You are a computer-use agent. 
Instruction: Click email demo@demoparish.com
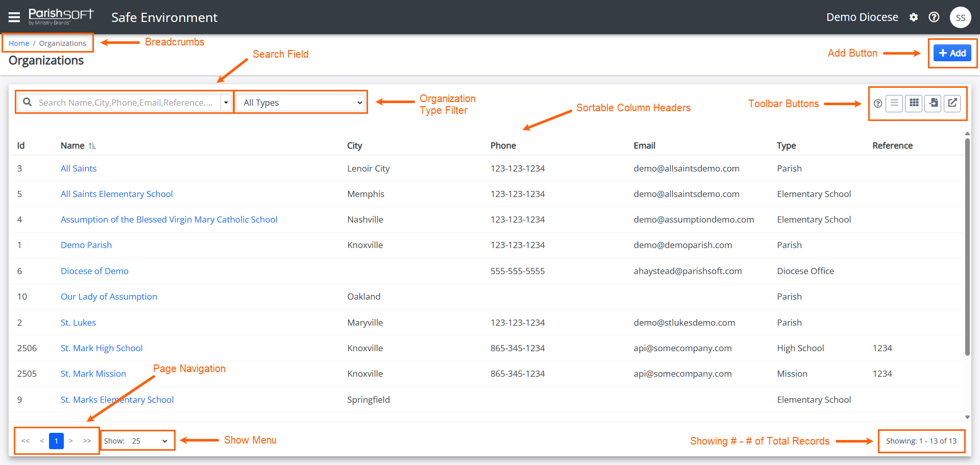683,245
